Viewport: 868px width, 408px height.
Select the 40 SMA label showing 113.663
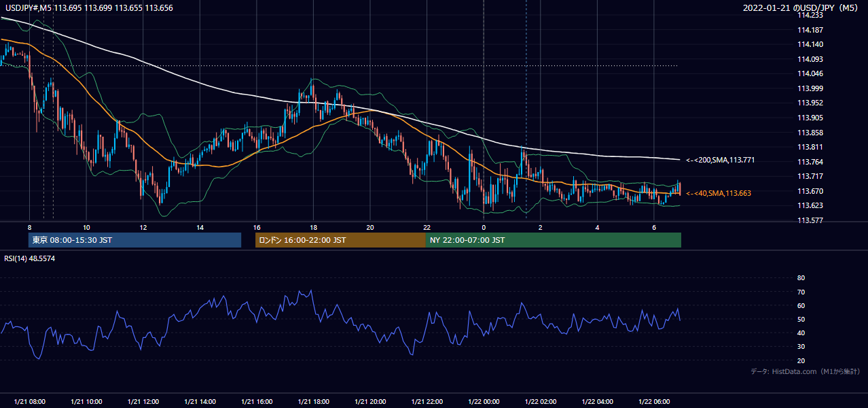[718, 193]
